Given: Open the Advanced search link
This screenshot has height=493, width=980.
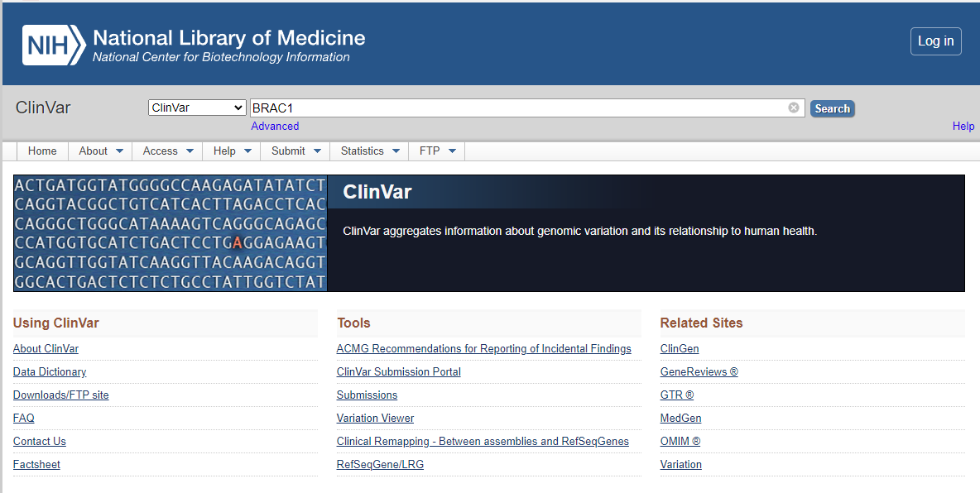Looking at the screenshot, I should (275, 127).
